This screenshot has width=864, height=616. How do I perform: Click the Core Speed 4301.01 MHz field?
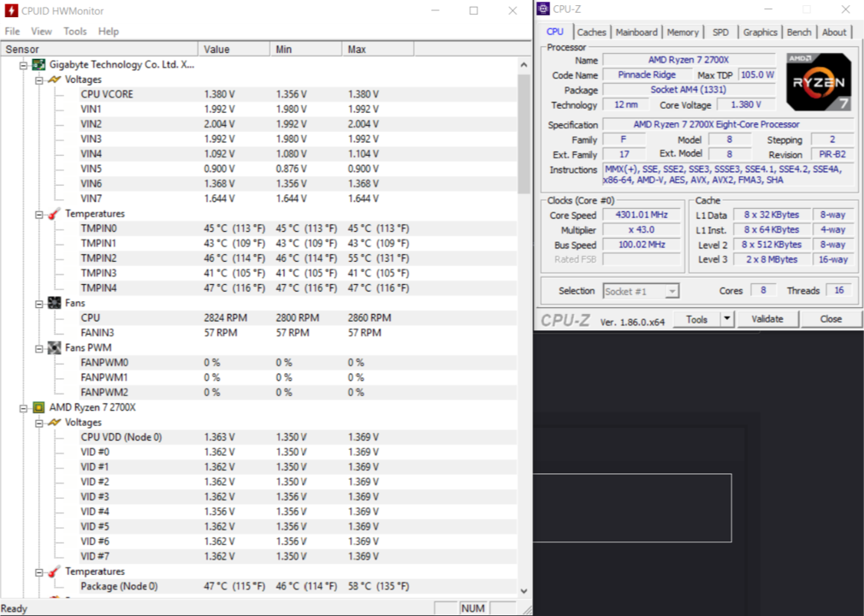642,215
